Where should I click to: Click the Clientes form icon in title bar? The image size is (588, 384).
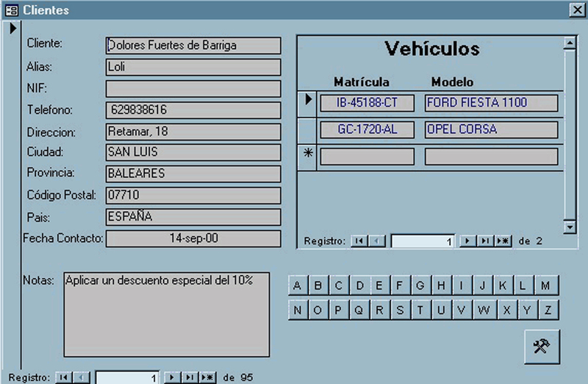pos(12,10)
